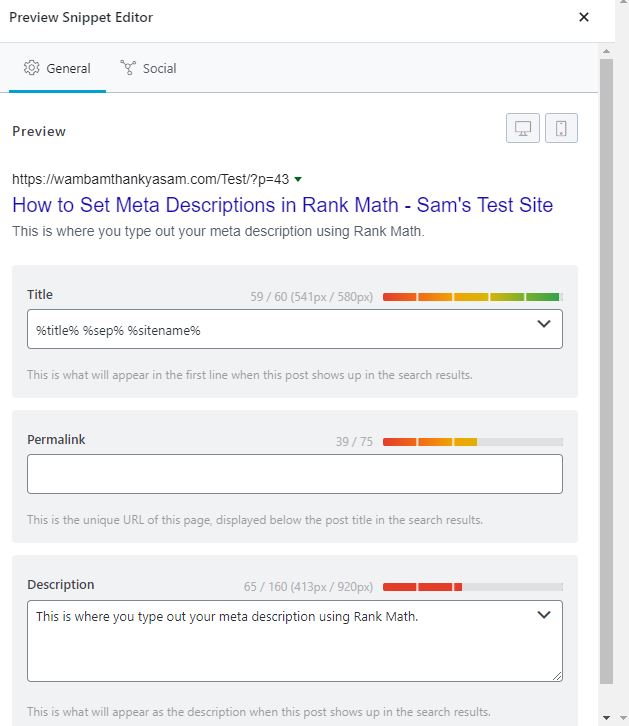Click the General tab gear icon
Screen dimensions: 629x726
(31, 68)
